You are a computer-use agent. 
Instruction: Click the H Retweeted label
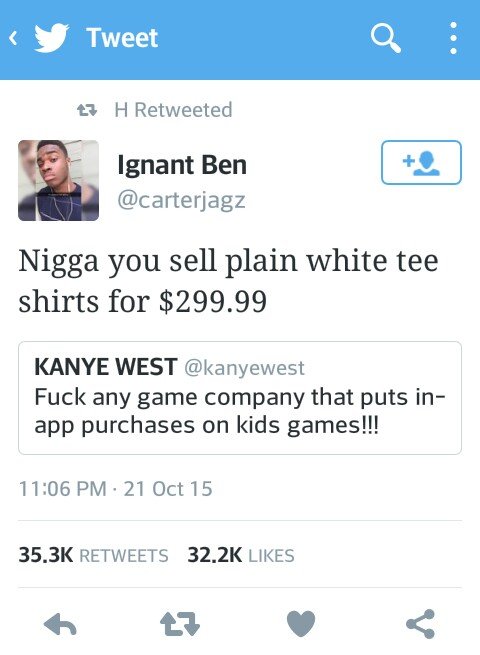tap(173, 110)
